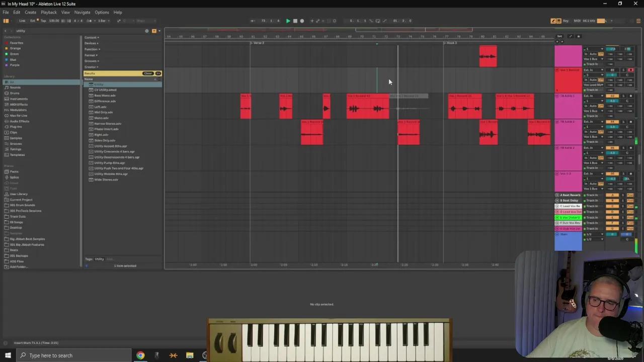Open Audio Effects in the library sidebar
Screen dimensions: 644x362
19,121
